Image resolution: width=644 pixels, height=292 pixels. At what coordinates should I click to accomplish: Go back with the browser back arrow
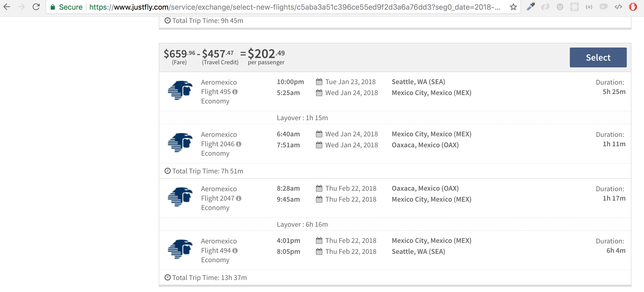(7, 7)
